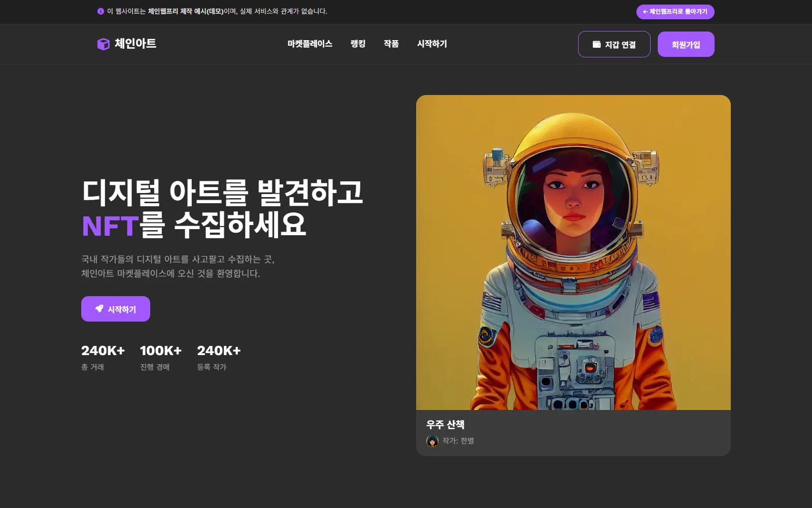Go to the 랭킹 navigation item
Viewport: 812px width, 508px height.
358,44
